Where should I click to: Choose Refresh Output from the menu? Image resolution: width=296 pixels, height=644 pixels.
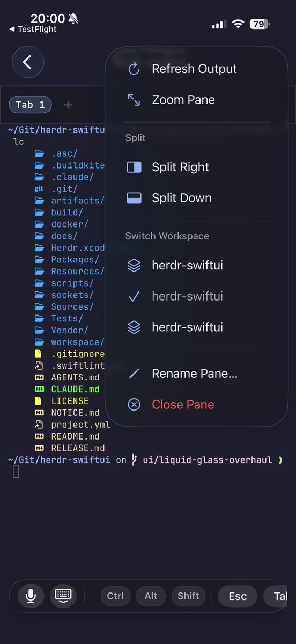point(196,69)
